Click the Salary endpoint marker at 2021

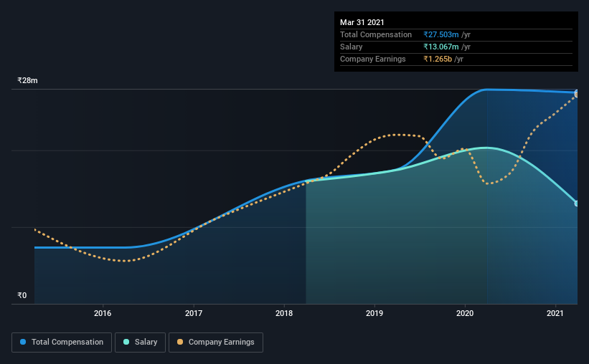point(576,203)
